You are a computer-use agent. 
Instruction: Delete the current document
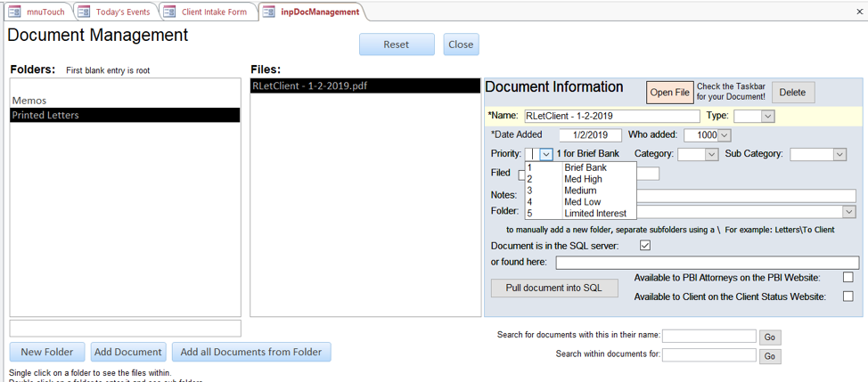tap(792, 92)
